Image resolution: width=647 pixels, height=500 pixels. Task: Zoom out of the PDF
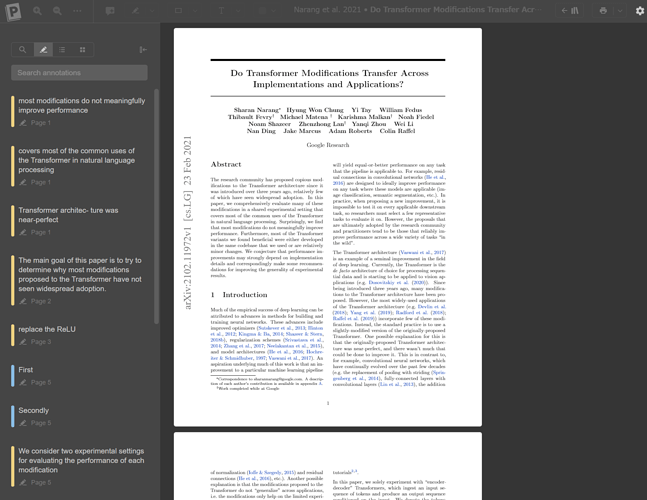pos(57,11)
